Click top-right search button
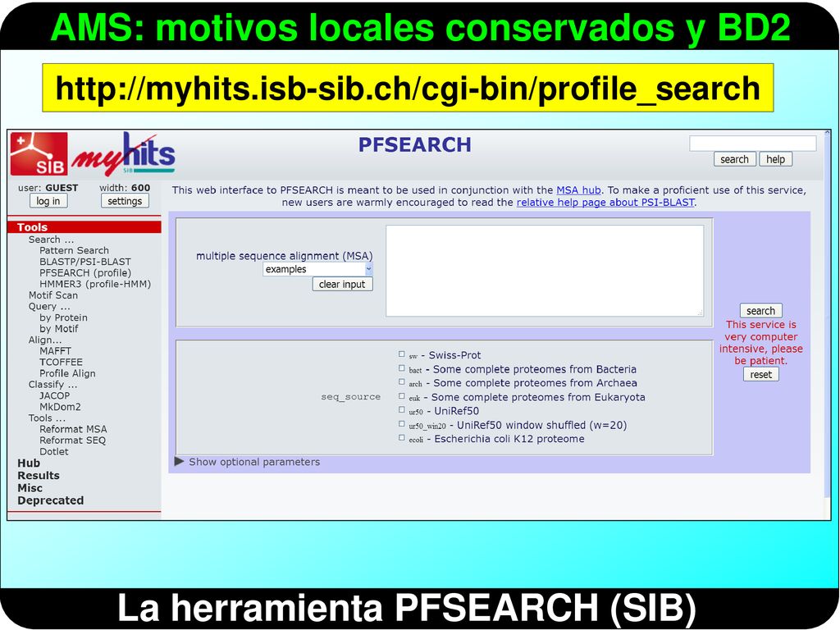840x630 pixels. [734, 159]
